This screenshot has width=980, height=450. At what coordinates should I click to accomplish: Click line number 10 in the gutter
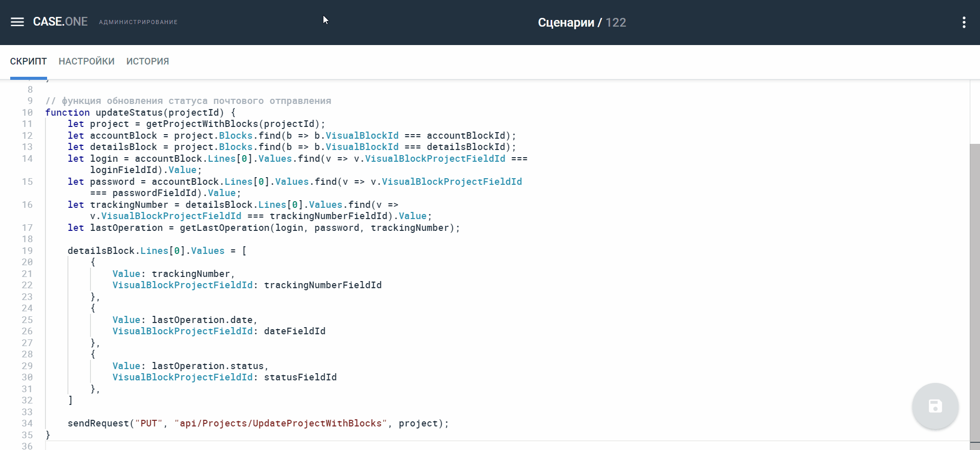coord(27,113)
